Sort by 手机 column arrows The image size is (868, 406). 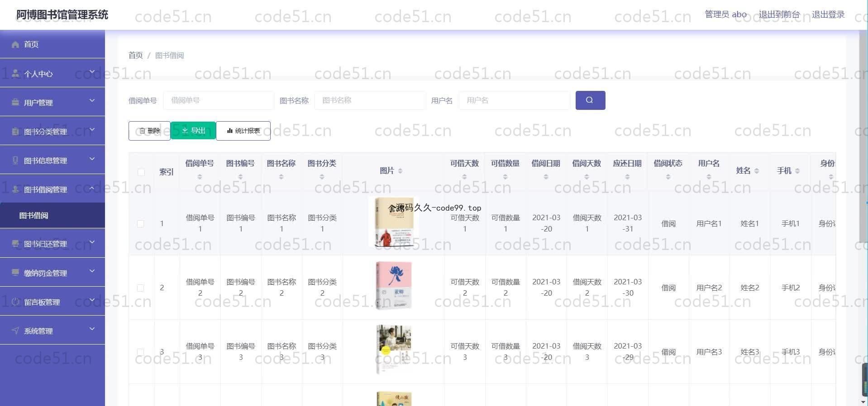pos(797,171)
